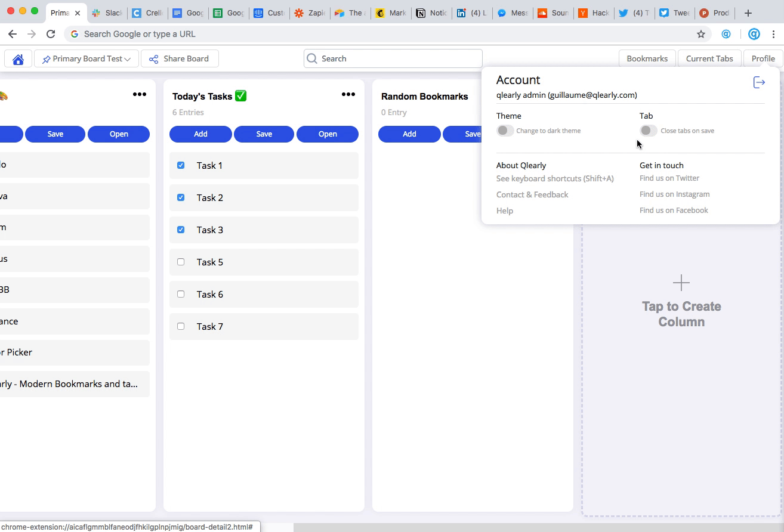
Task: Click Find us on Twitter link
Action: [x=669, y=178]
